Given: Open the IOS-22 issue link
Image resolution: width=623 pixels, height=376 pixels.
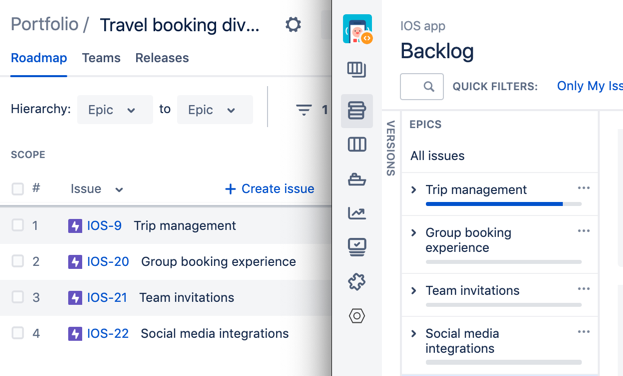Looking at the screenshot, I should [x=108, y=333].
